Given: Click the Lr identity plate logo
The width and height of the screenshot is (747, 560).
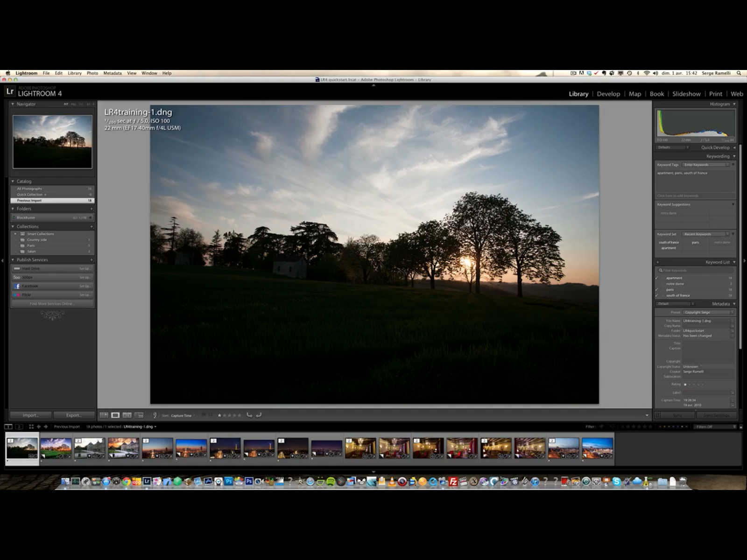Looking at the screenshot, I should point(10,91).
